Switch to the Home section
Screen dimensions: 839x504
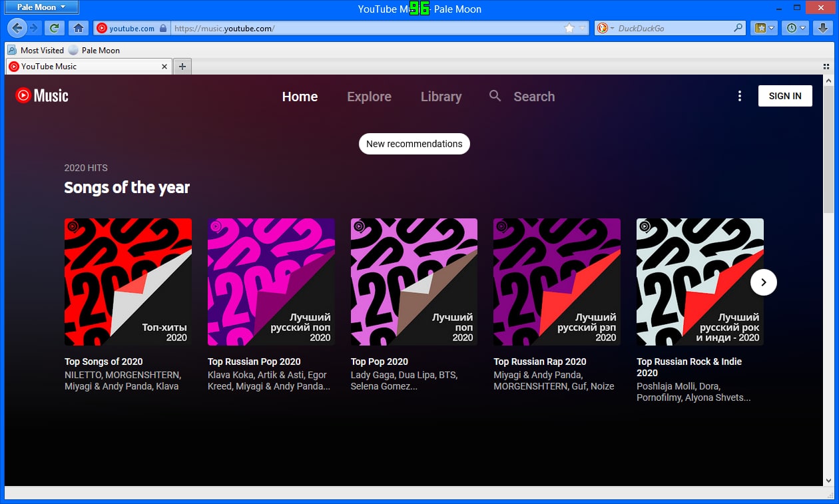coord(300,97)
